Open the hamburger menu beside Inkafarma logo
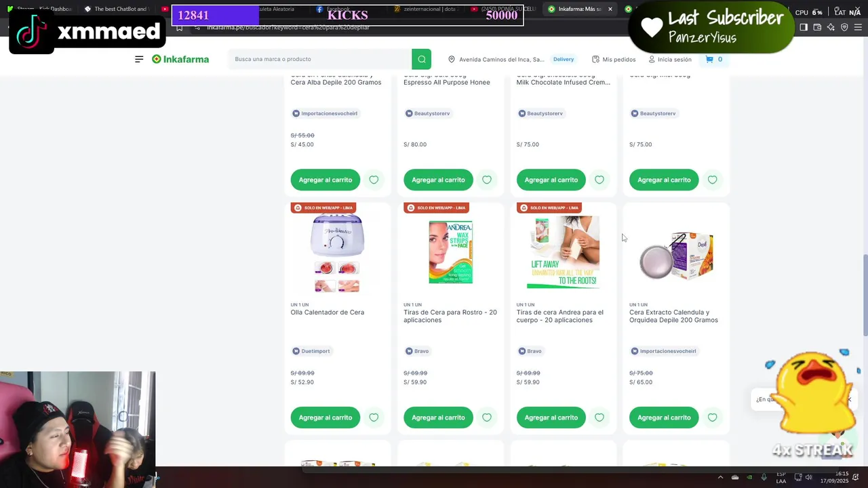This screenshot has height=488, width=868. (139, 59)
